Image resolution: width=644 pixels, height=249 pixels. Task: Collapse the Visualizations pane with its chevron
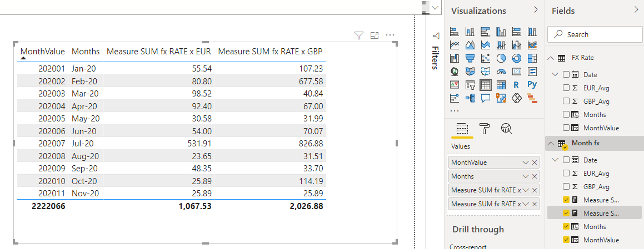point(536,10)
